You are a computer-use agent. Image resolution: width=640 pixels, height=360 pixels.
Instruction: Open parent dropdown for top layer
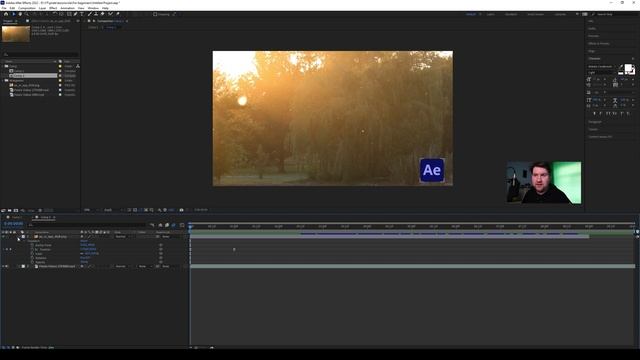point(169,236)
